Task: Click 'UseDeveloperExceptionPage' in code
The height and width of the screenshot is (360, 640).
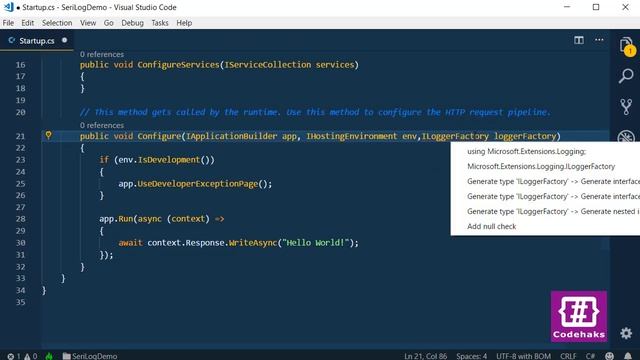Action: (198, 184)
